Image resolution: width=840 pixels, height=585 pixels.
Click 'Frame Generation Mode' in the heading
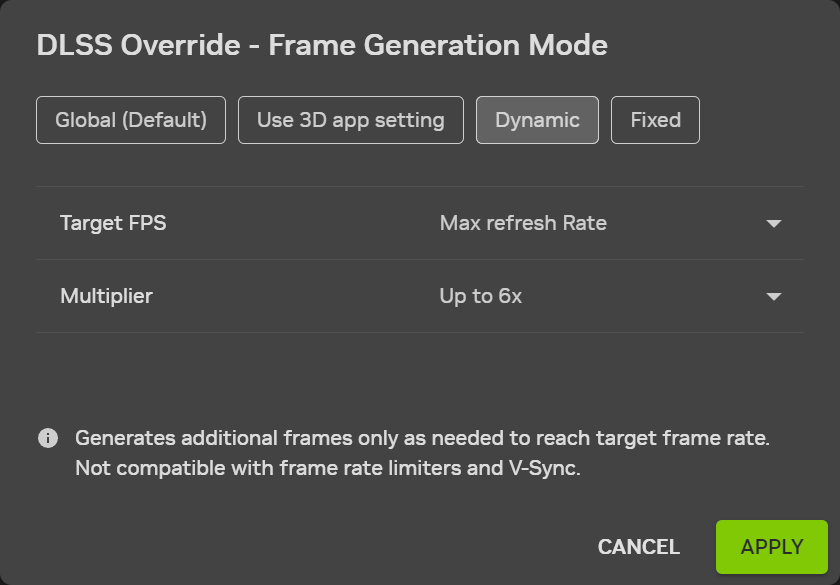pyautogui.click(x=438, y=45)
